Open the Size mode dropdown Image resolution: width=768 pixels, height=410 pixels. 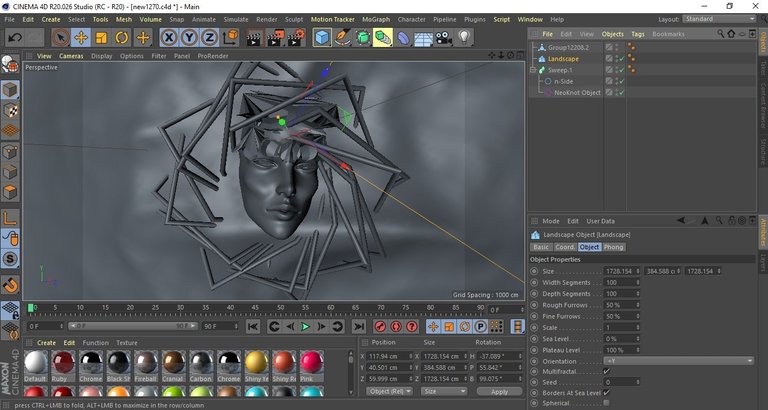[444, 391]
